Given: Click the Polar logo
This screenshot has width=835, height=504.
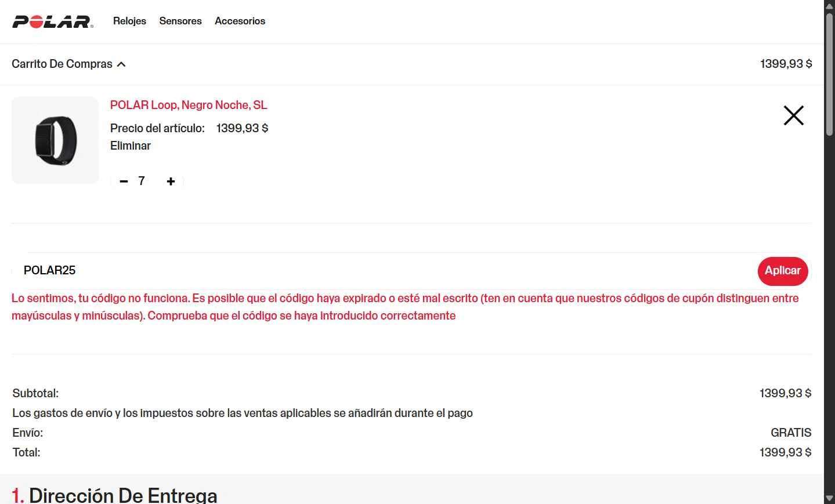Looking at the screenshot, I should point(53,22).
